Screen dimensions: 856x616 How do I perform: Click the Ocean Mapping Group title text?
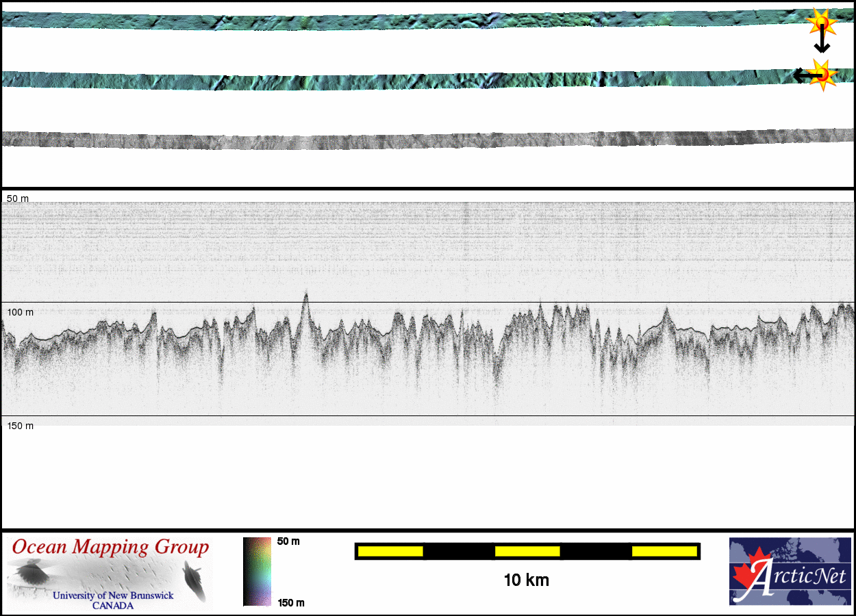pos(110,548)
